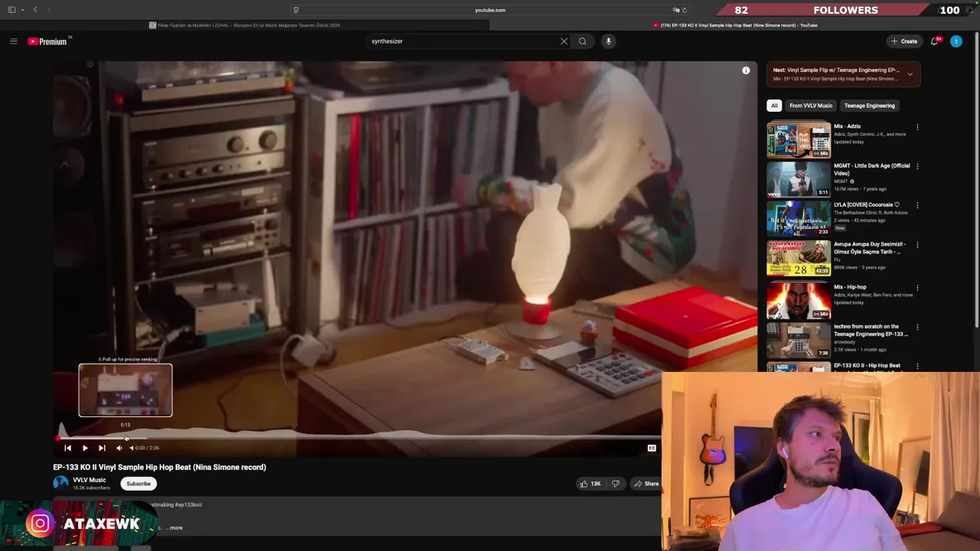Click the #ep133koii hashtag

coord(188,505)
